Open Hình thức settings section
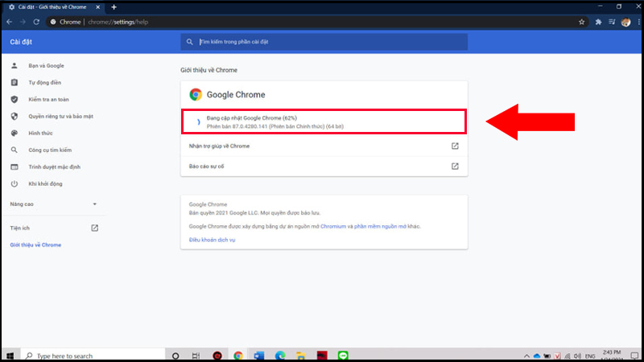Screen dimensions: 644x362 [40, 133]
